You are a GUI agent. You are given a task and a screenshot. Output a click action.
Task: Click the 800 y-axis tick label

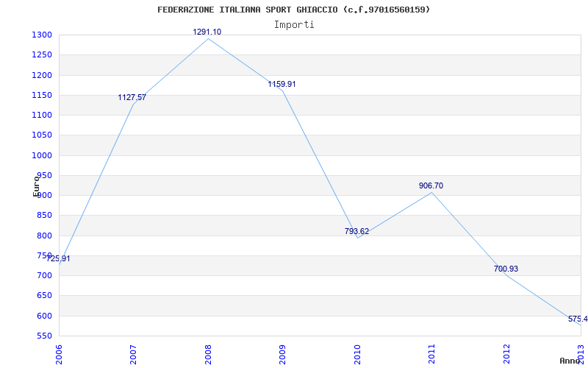(x=45, y=236)
